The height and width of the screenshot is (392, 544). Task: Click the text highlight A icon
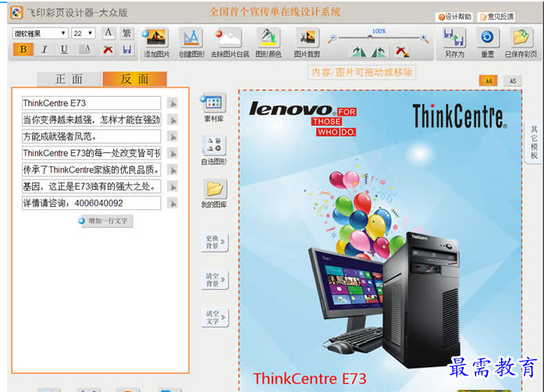[87, 49]
